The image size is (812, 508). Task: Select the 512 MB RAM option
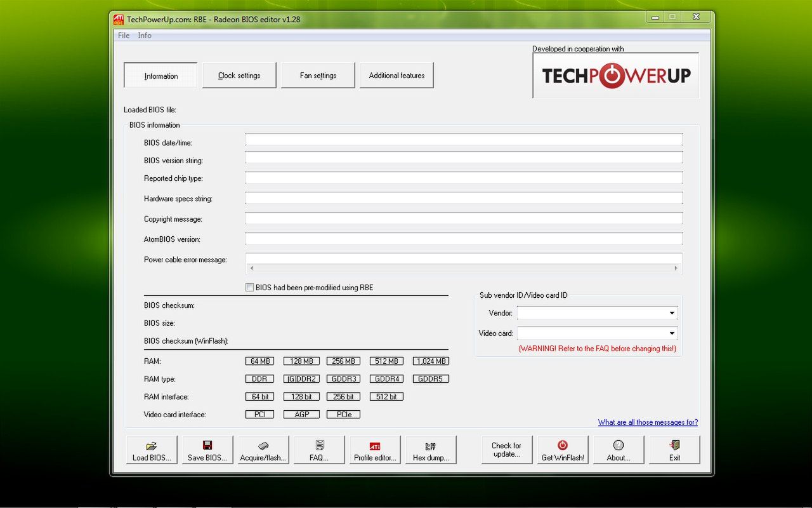click(386, 361)
